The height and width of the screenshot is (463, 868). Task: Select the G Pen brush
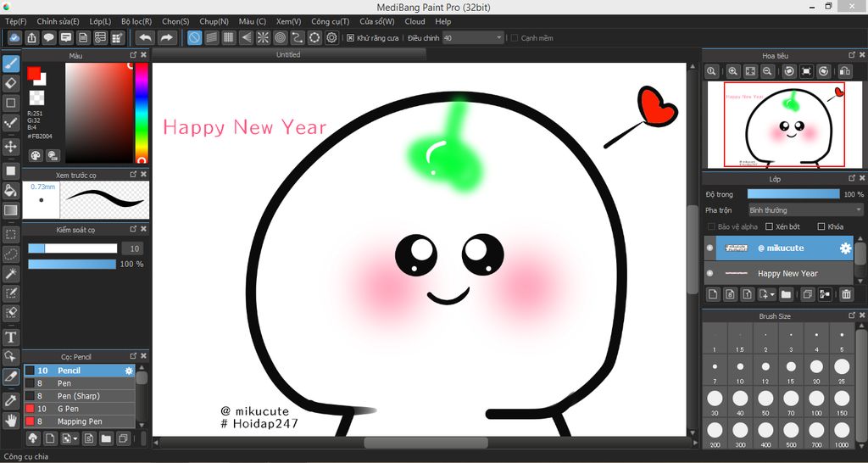pos(80,409)
